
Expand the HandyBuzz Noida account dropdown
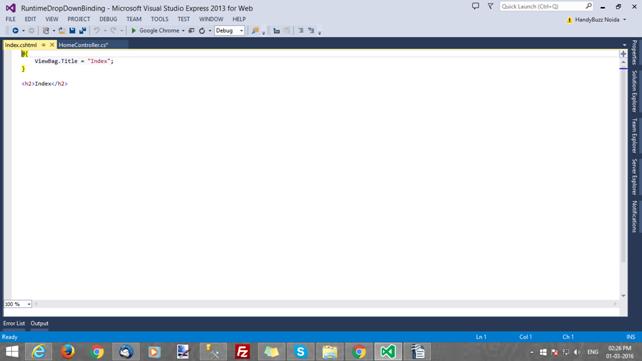[x=625, y=20]
